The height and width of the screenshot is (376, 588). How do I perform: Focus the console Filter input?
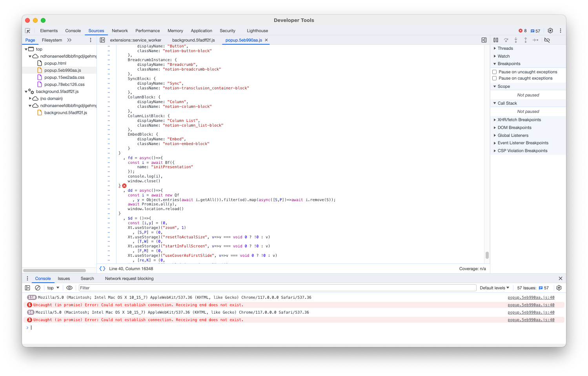click(x=277, y=288)
